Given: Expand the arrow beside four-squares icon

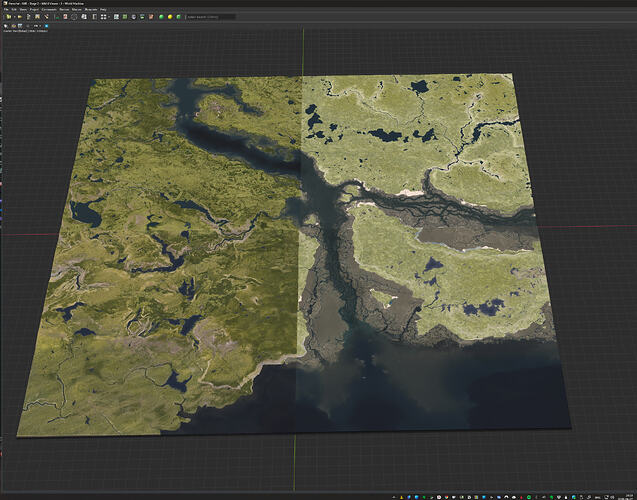Looking at the screenshot, I should [x=109, y=17].
